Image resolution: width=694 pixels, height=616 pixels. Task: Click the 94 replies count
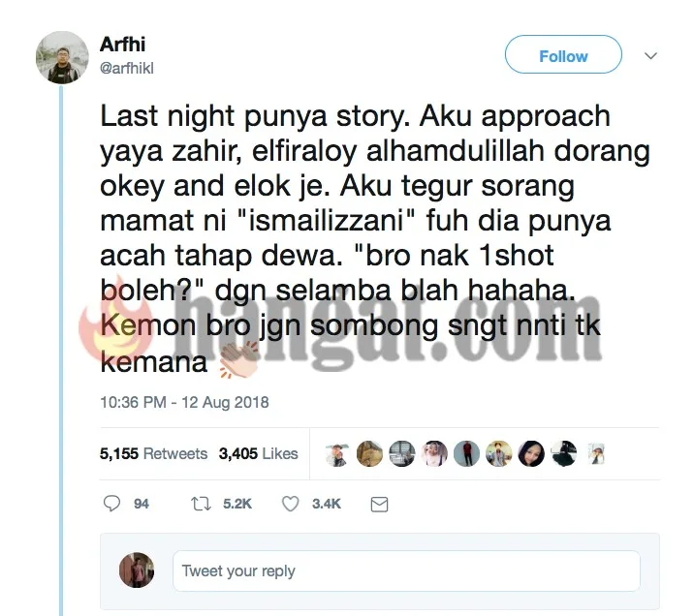[142, 504]
